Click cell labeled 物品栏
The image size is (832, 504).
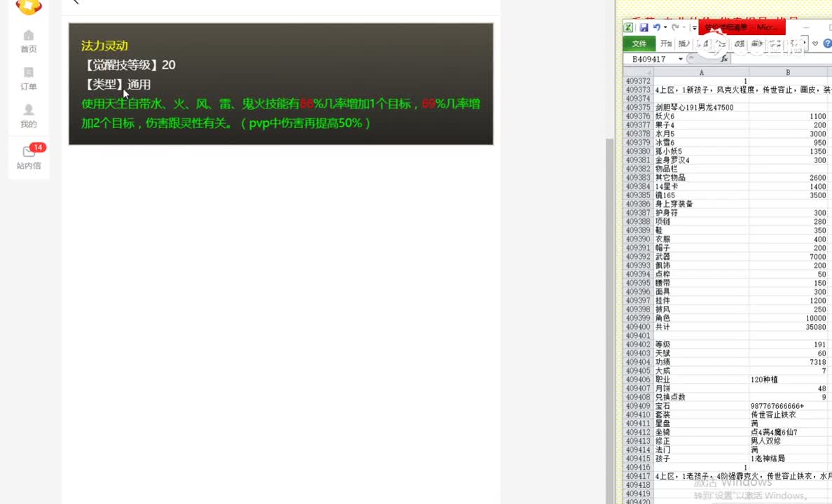701,169
